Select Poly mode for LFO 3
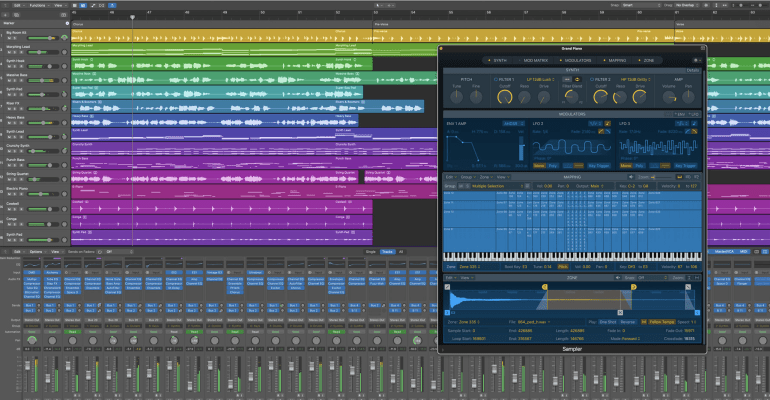The image size is (770, 400). [639, 166]
